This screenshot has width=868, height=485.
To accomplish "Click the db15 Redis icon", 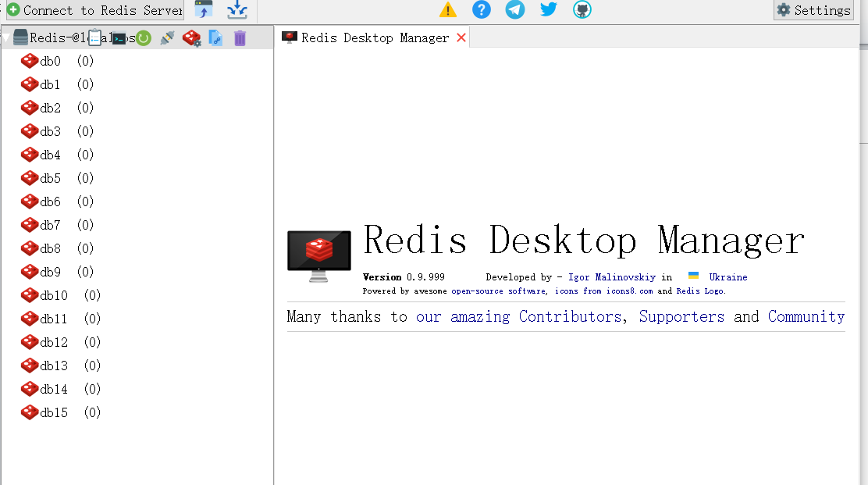I will (x=30, y=412).
